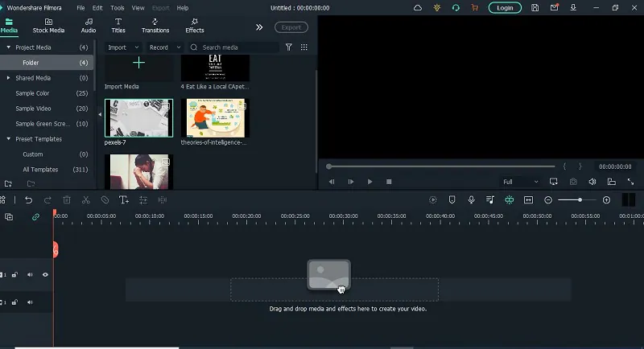Toggle the grid view icon

click(x=304, y=47)
